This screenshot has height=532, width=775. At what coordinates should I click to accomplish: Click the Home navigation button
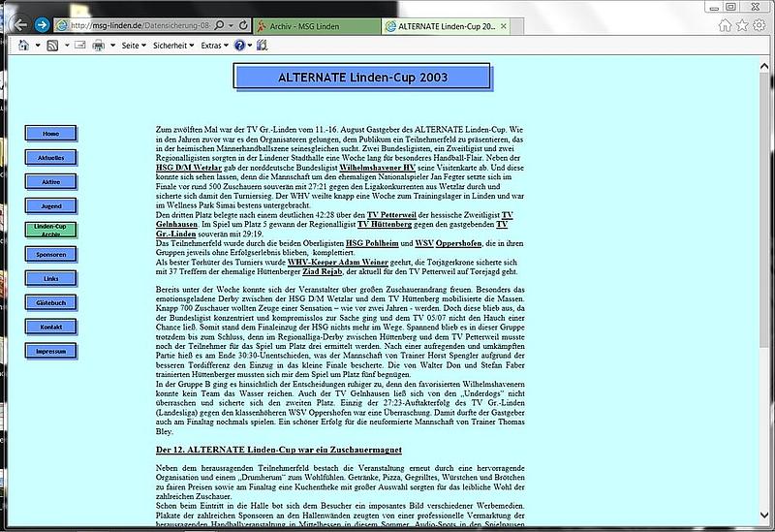51,134
